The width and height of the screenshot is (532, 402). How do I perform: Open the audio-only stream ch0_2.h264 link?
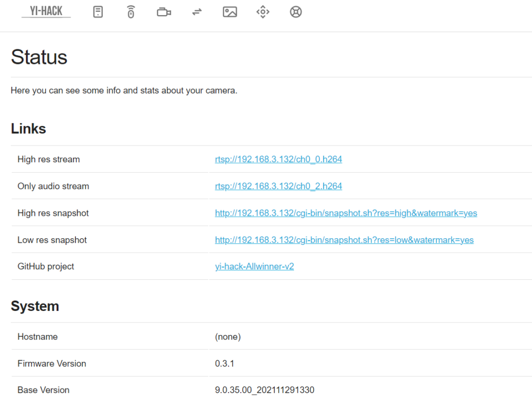coord(278,186)
